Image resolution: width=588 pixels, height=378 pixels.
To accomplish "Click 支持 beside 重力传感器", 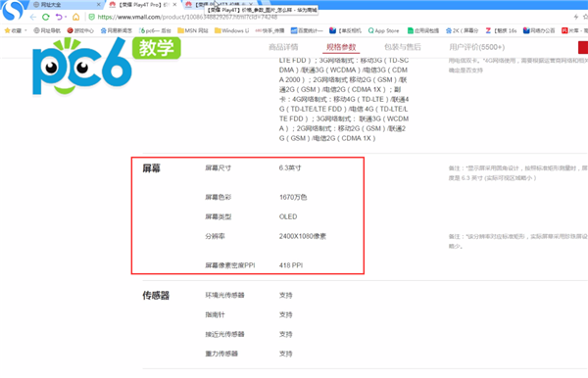I will (x=286, y=354).
